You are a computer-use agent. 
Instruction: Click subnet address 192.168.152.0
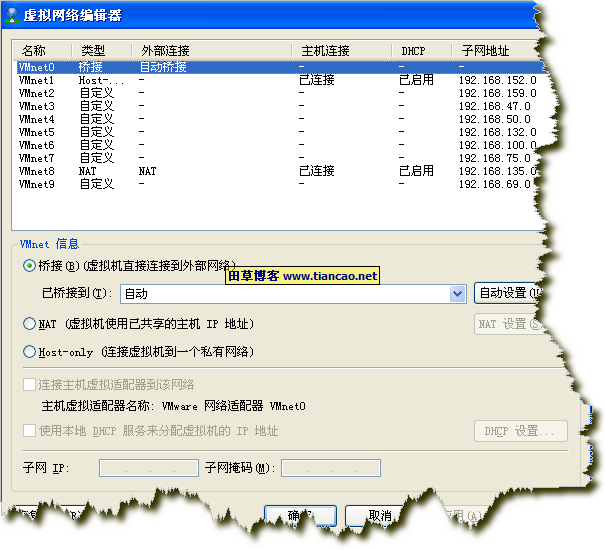497,80
